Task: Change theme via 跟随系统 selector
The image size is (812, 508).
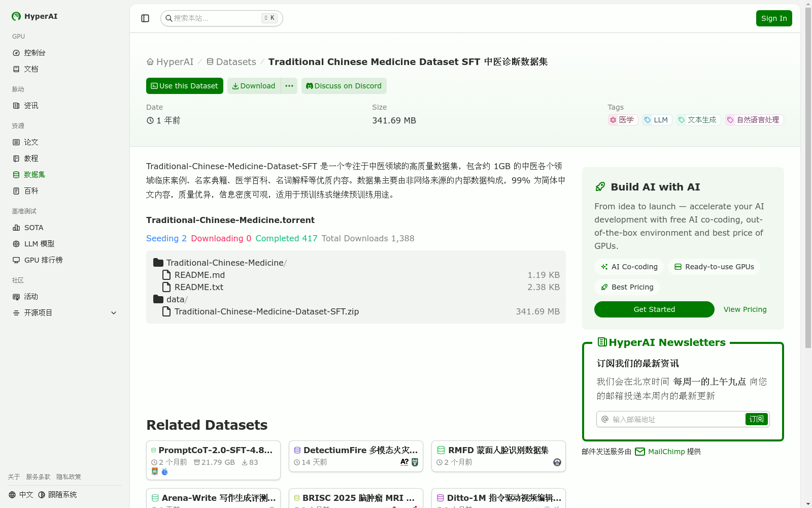Action: (57, 495)
